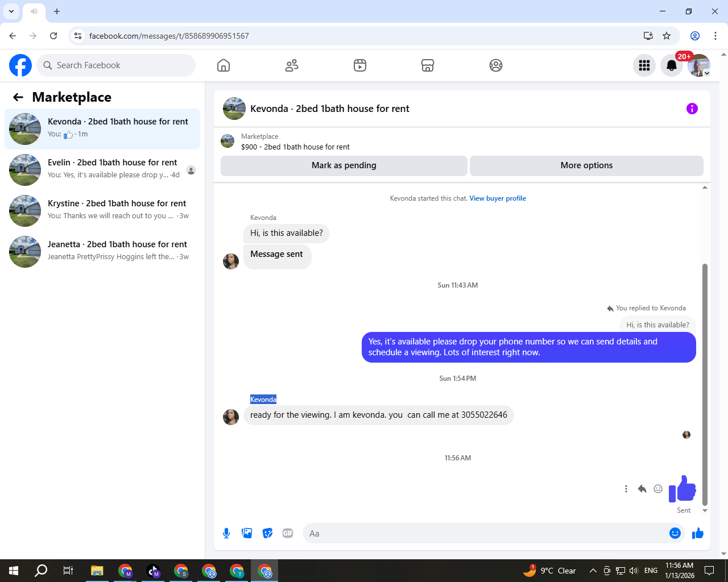Click listing thumbnail in chat header

click(x=234, y=109)
